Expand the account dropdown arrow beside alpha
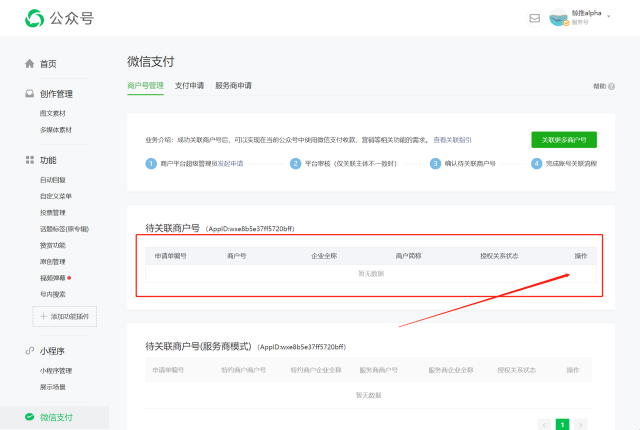 coord(609,16)
